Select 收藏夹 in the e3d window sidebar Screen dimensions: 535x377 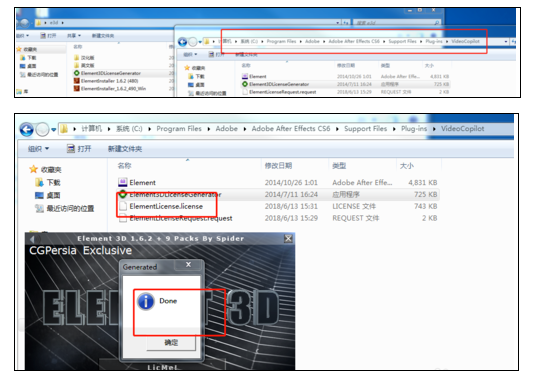28,49
